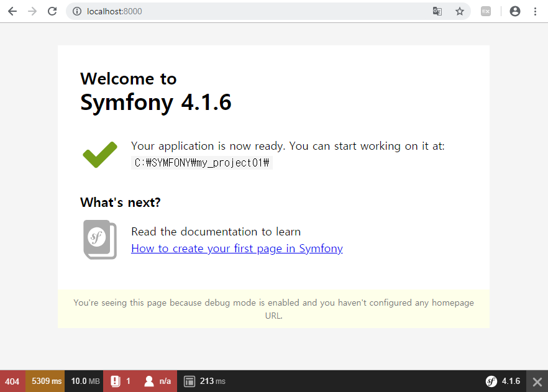Click the localhost:8000 address bar
548x392 pixels.
249,11
